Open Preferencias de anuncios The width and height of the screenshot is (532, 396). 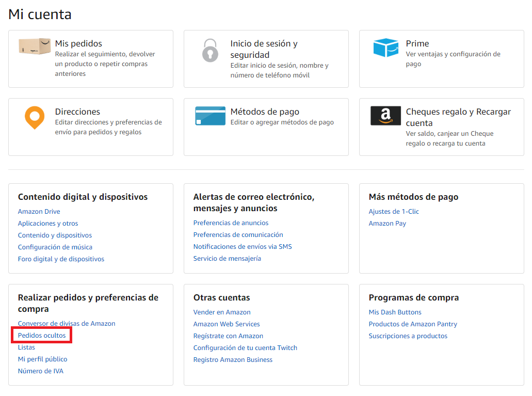tap(231, 223)
